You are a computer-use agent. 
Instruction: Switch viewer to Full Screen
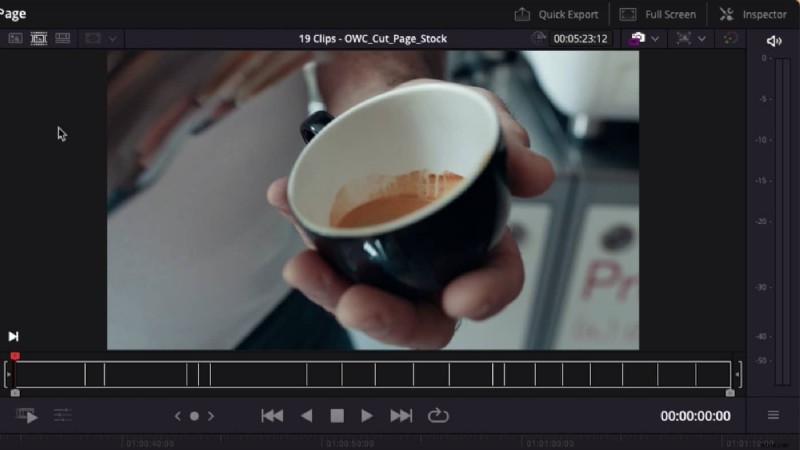(658, 14)
